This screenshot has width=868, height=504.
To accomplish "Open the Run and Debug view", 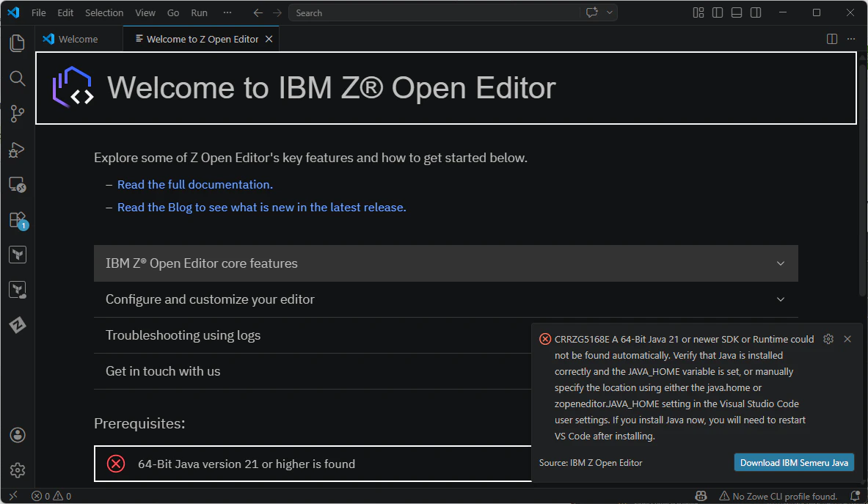I will 17,150.
